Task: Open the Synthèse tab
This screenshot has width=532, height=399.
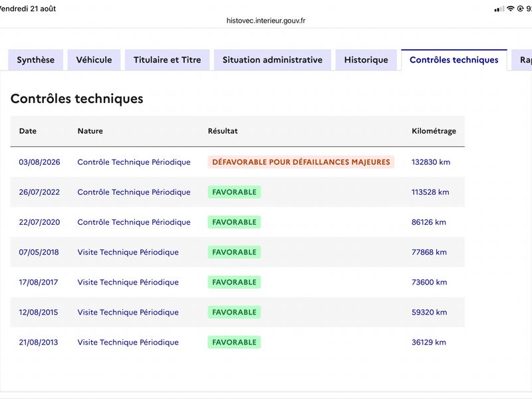Action: [x=36, y=60]
